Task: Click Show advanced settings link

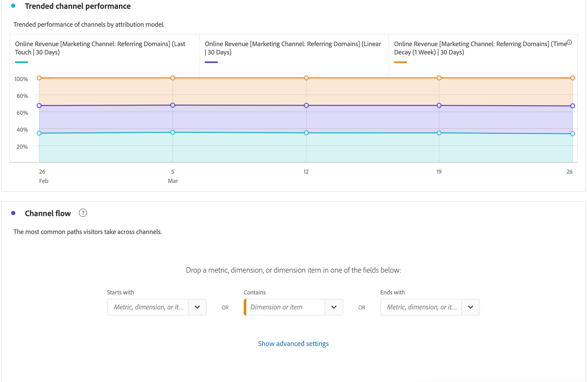Action: coord(293,344)
